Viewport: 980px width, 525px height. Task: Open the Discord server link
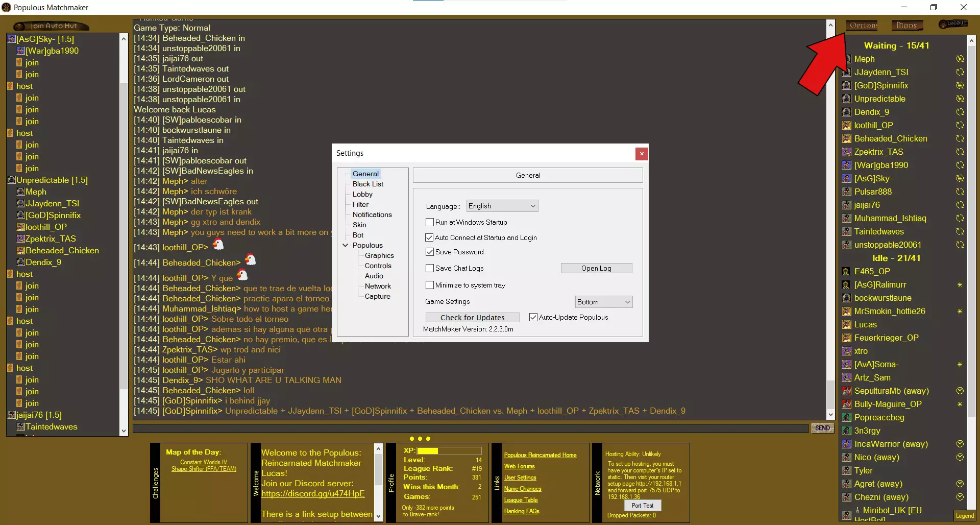(x=313, y=493)
